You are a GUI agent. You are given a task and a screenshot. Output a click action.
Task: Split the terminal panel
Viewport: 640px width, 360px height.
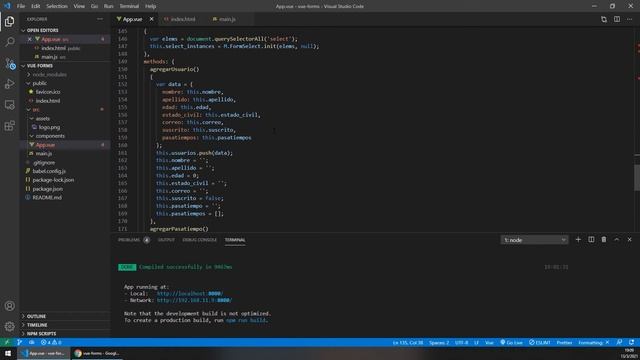(591, 240)
